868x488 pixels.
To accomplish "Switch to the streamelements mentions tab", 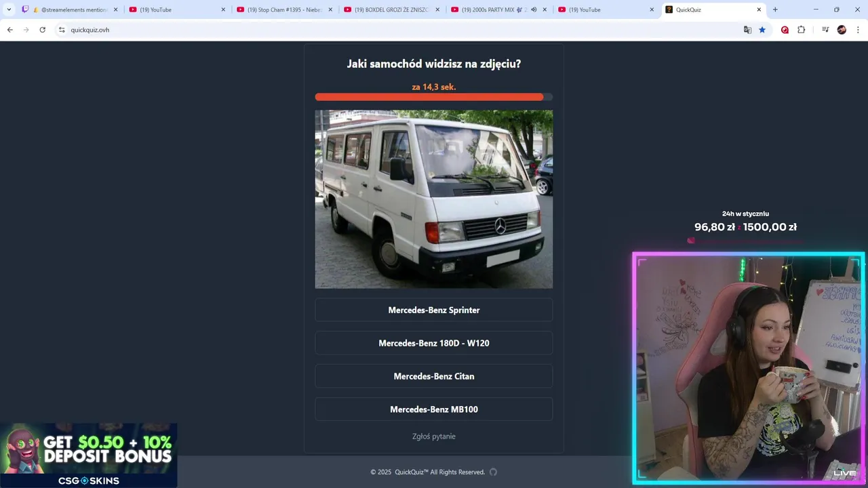I will [x=71, y=9].
